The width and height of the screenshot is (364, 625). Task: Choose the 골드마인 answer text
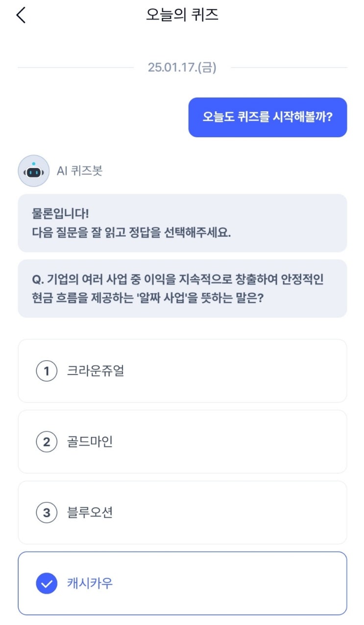coord(90,442)
